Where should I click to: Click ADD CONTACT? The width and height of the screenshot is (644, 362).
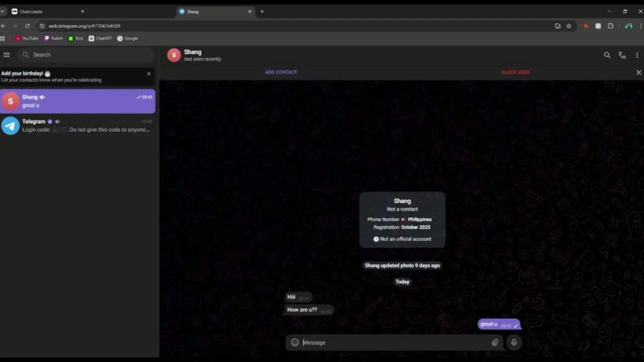coord(281,72)
